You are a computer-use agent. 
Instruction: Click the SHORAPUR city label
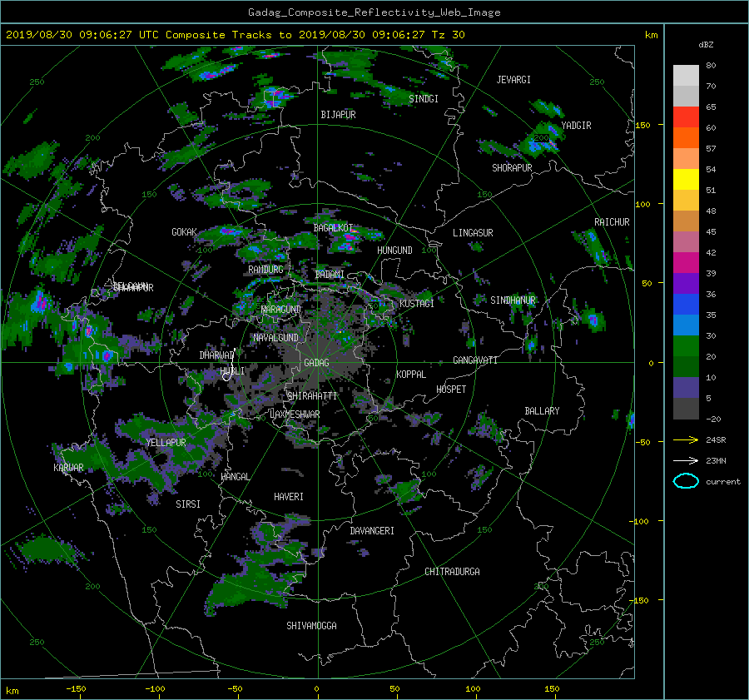tap(512, 168)
